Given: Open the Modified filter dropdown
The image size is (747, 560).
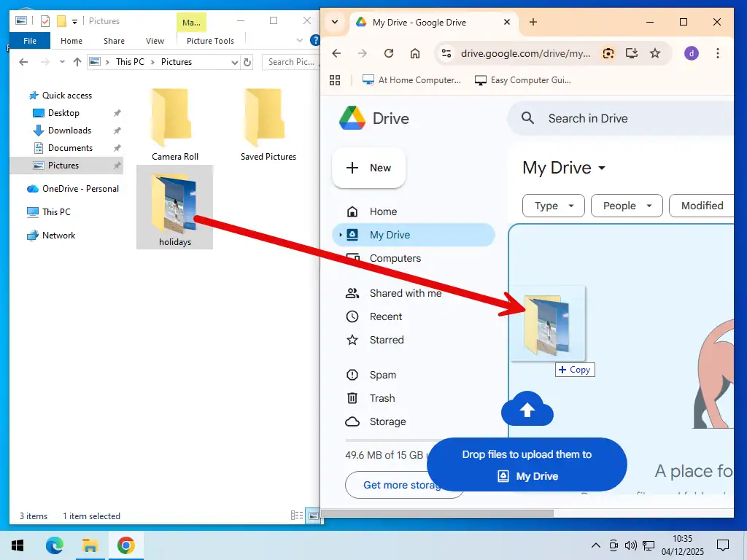Looking at the screenshot, I should tap(701, 206).
